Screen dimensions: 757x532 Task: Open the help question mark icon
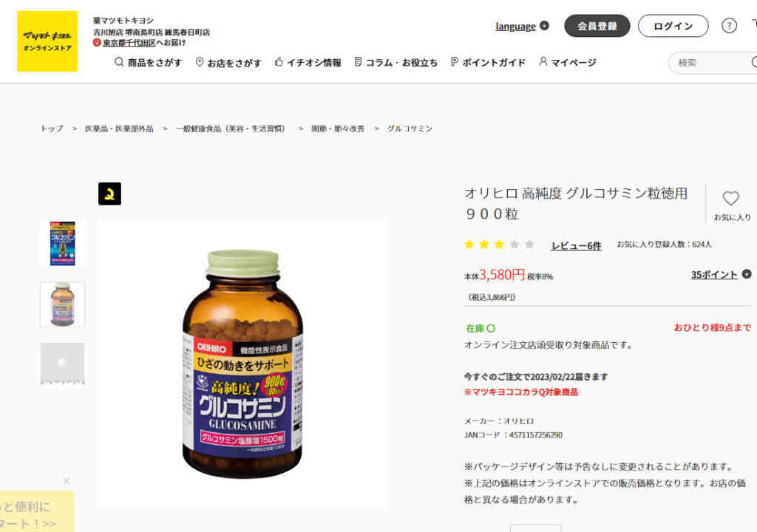point(729,26)
